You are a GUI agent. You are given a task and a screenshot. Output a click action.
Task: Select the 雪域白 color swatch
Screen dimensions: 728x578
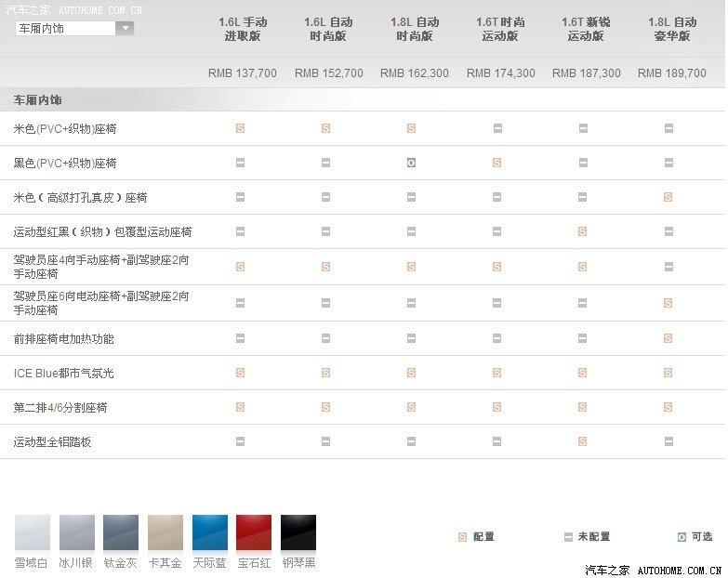tap(33, 532)
